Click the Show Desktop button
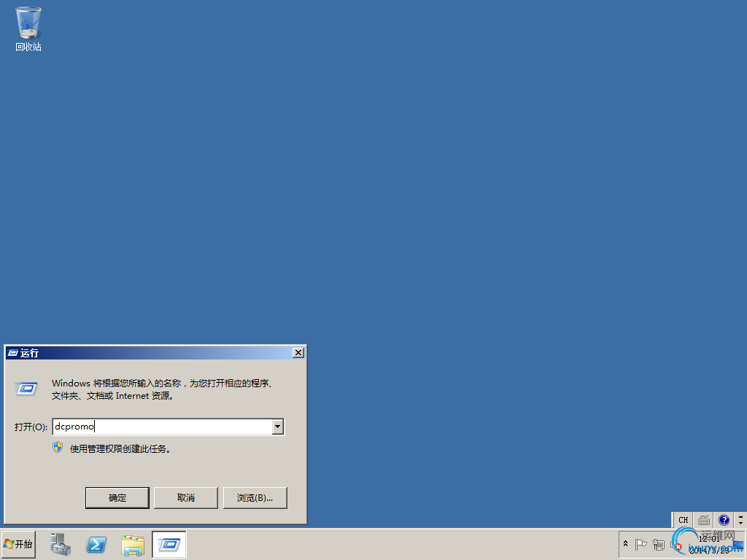747x560 pixels. tap(744, 544)
